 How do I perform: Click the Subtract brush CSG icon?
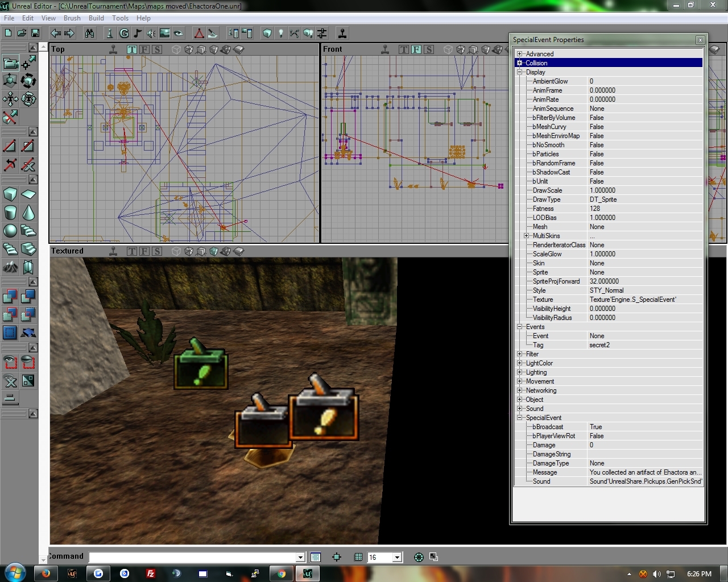(28, 297)
